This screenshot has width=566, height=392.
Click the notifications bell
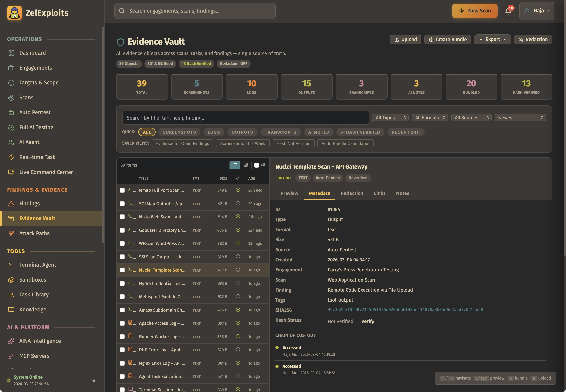[x=508, y=11]
